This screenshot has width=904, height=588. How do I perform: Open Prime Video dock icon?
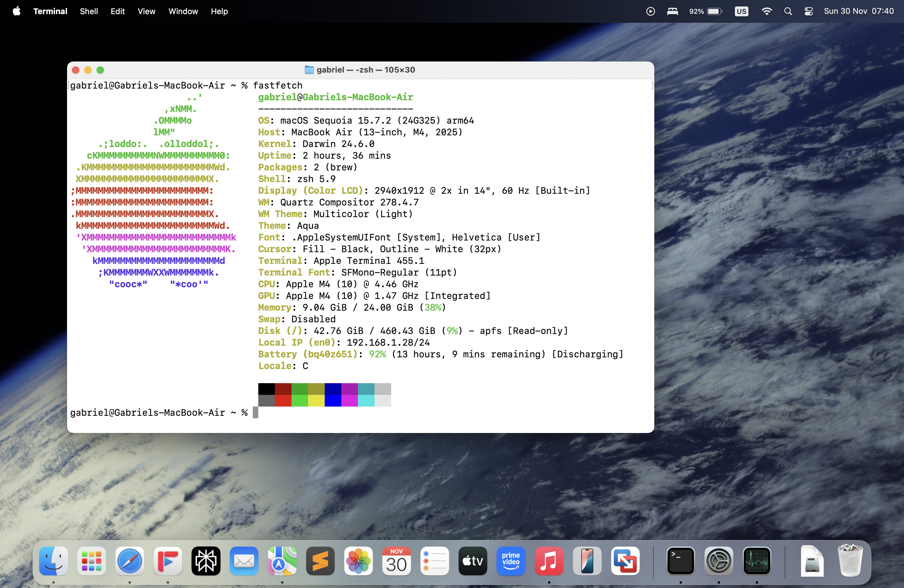point(510,561)
